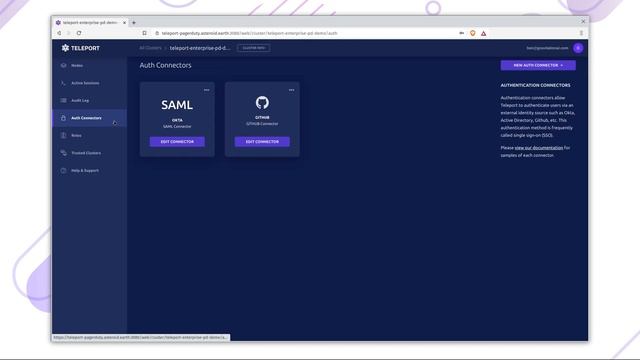This screenshot has width=640, height=360.
Task: Click the SAML card logo text
Action: 177,105
